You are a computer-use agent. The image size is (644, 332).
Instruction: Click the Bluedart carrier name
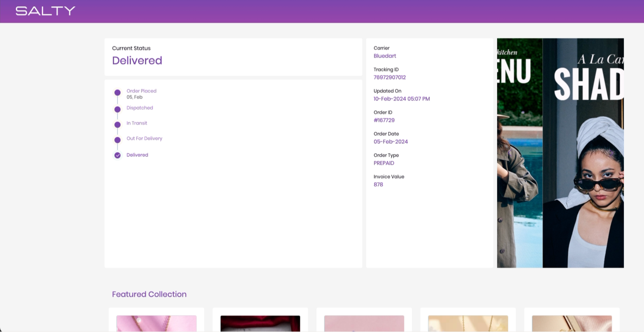385,56
